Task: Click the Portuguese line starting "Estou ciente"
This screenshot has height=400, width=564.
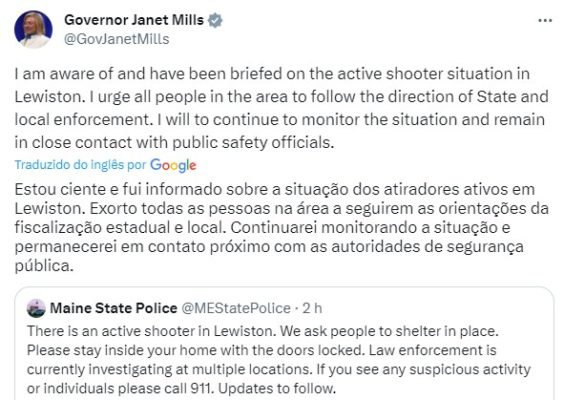Action: click(x=274, y=190)
